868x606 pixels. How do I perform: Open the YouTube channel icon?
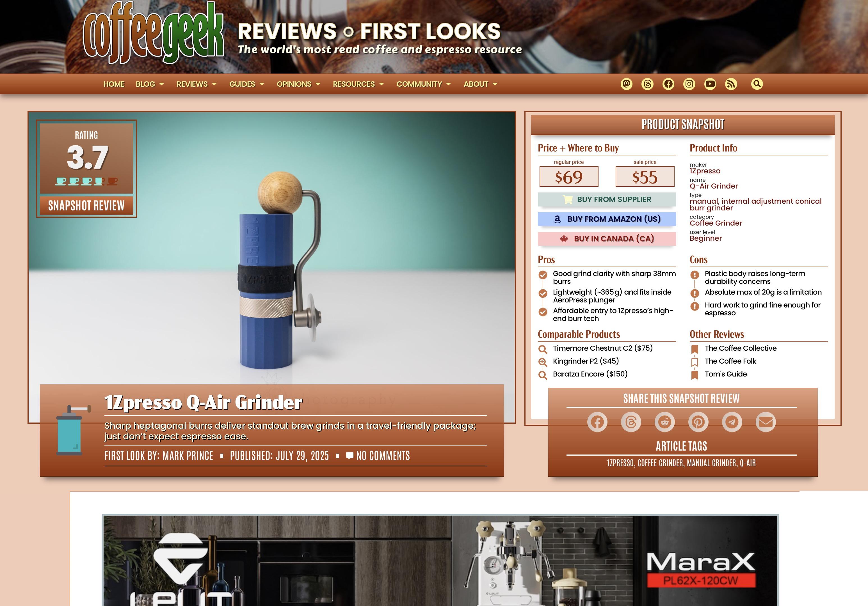click(710, 84)
